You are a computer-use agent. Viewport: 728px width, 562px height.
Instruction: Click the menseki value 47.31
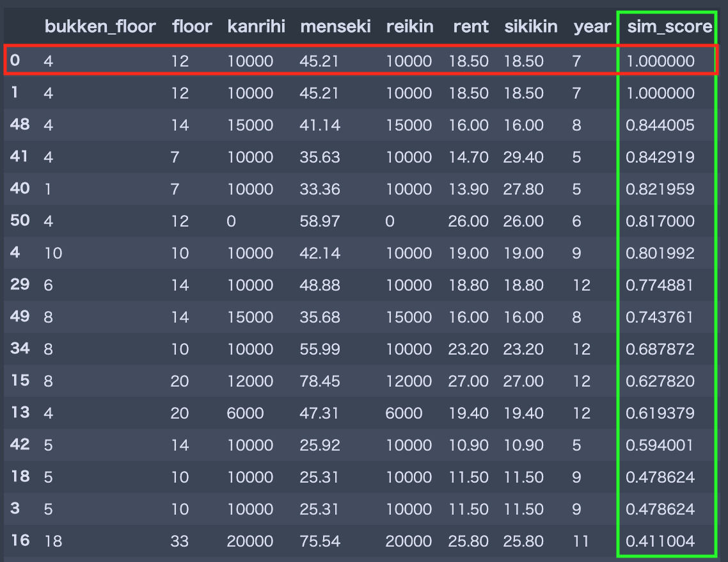[x=319, y=413]
